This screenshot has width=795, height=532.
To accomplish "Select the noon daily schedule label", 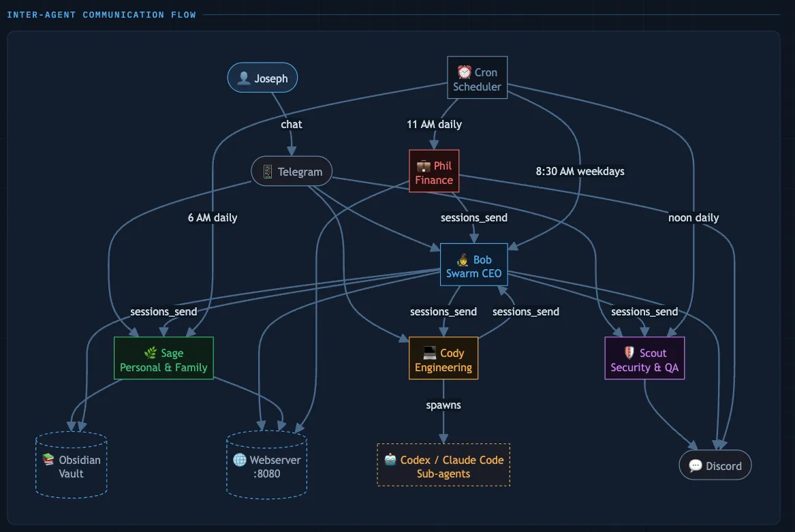I will [693, 217].
